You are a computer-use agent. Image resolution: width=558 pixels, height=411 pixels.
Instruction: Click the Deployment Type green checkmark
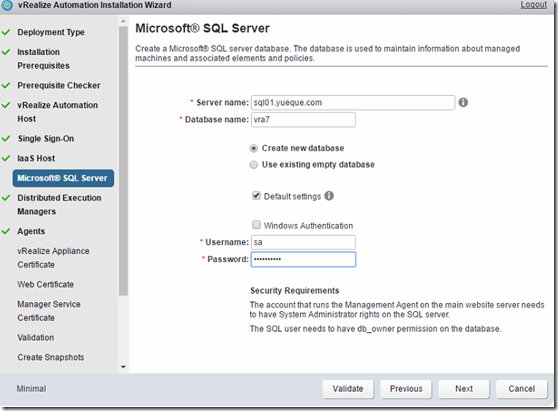coord(6,32)
